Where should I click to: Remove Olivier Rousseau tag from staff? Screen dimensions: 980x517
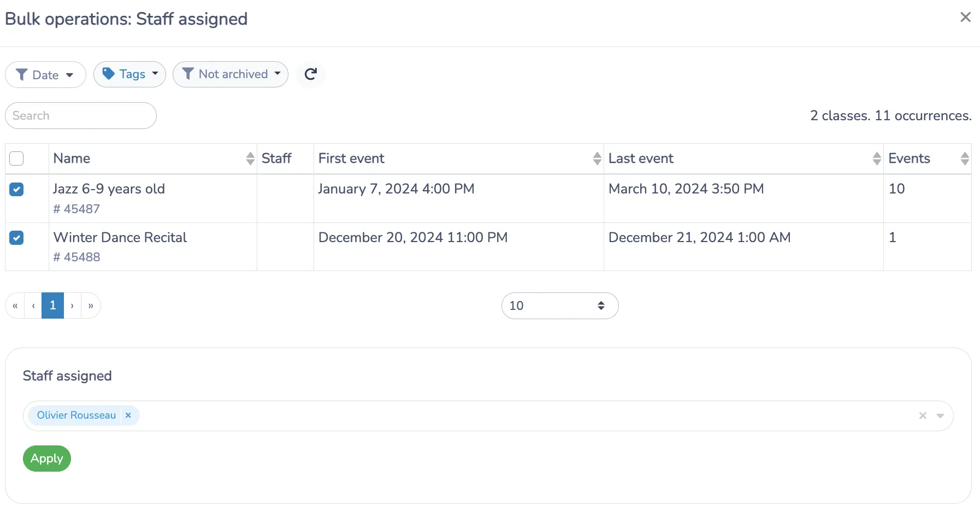[128, 415]
